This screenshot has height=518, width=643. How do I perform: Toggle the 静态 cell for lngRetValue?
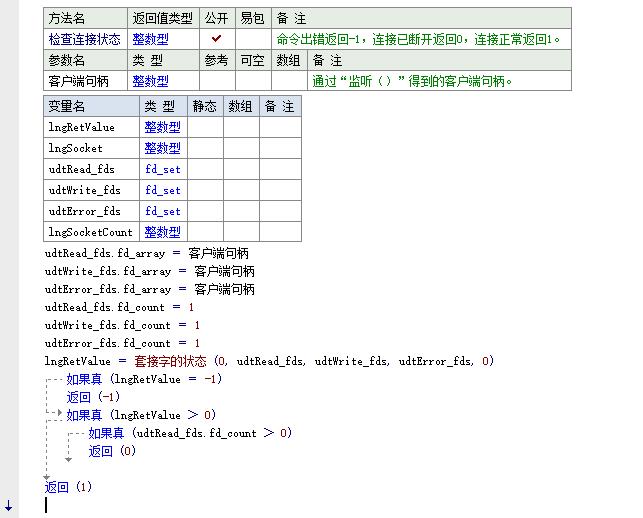click(205, 127)
